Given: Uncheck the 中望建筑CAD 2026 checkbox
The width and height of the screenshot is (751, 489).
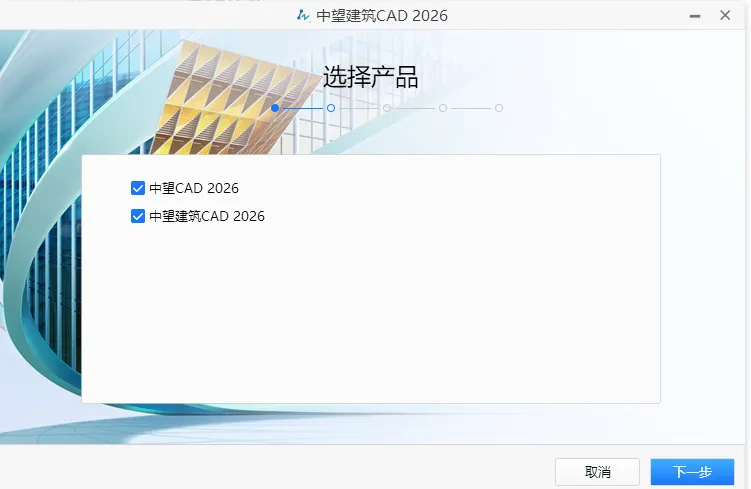Looking at the screenshot, I should coord(138,216).
